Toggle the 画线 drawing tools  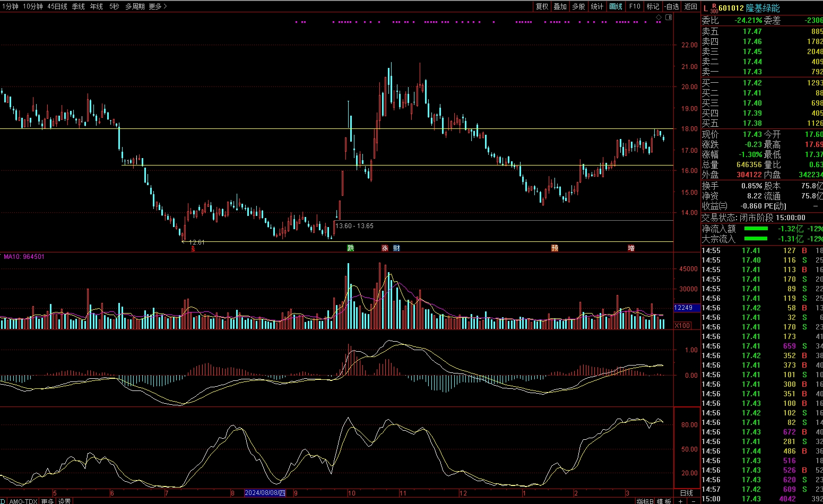(x=616, y=6)
